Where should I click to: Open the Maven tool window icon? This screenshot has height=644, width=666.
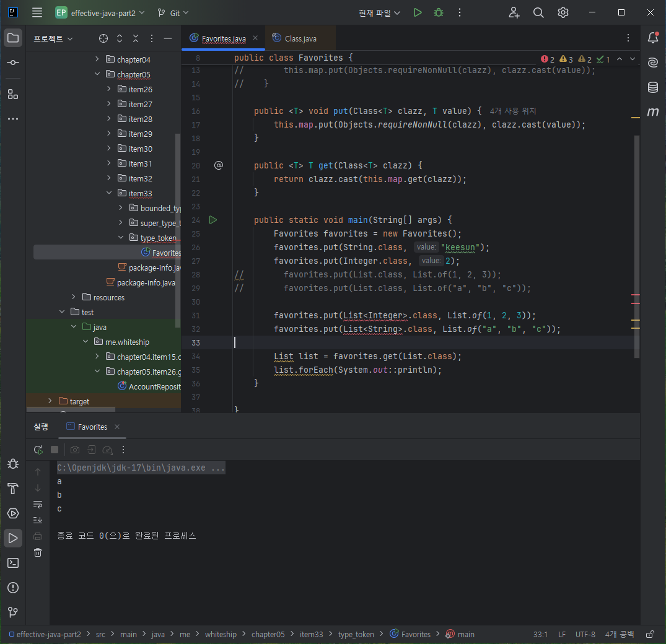pos(653,111)
